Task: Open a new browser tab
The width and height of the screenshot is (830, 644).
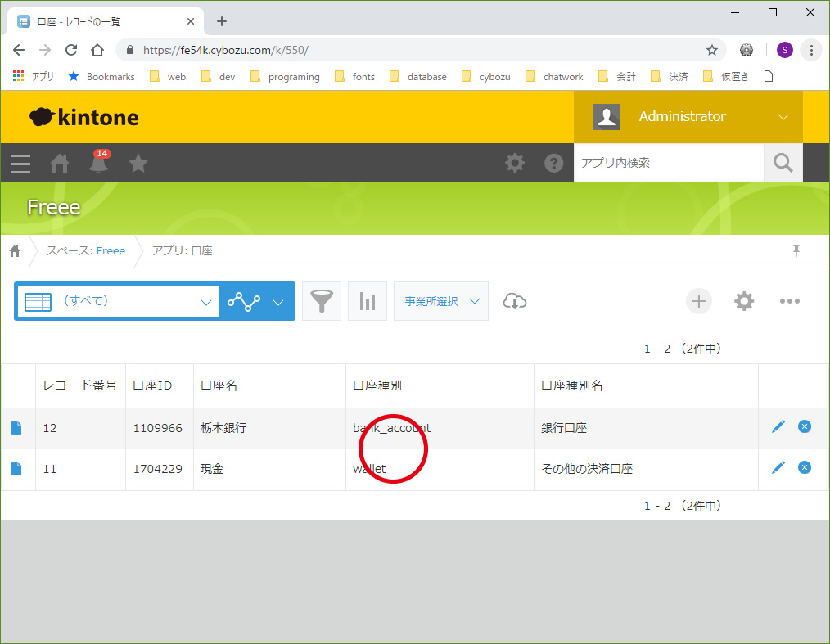Action: 222,22
